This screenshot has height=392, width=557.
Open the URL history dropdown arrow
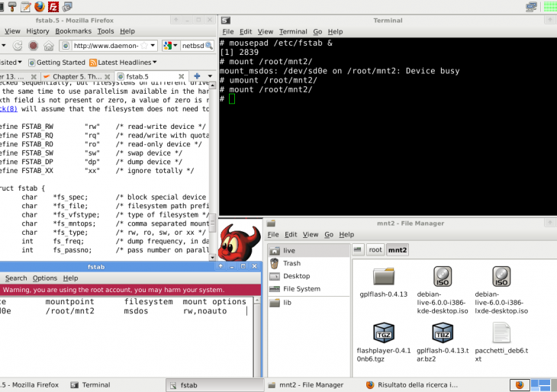coord(153,46)
